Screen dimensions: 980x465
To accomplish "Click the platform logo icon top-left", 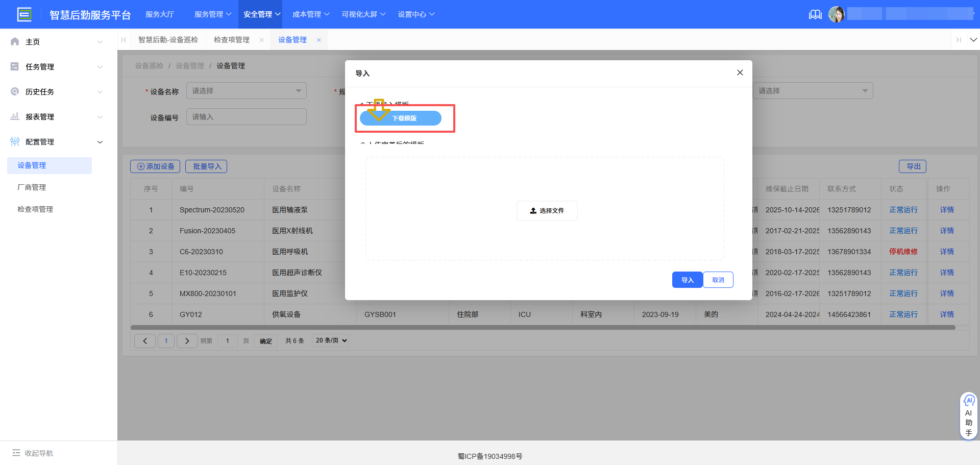I will coord(24,14).
